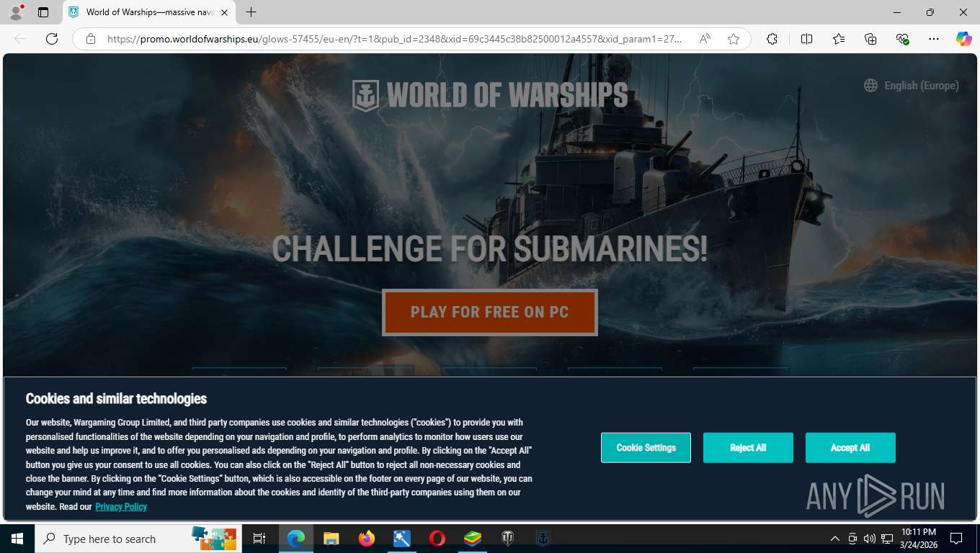Open the English (Europe) language selector
This screenshot has width=980, height=553.
[912, 86]
